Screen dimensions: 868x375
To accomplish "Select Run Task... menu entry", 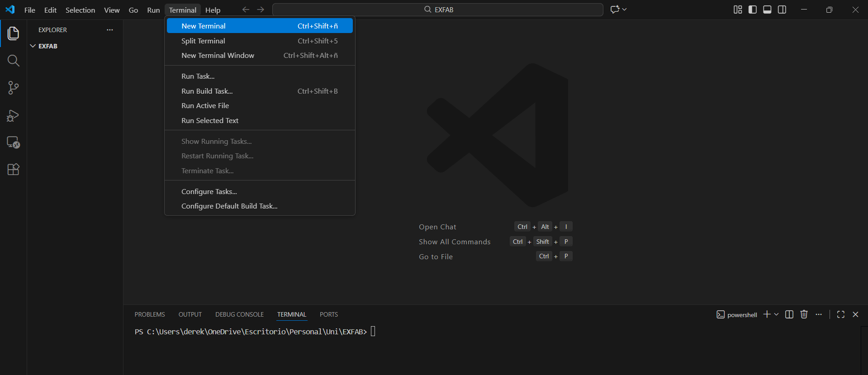I will point(260,76).
